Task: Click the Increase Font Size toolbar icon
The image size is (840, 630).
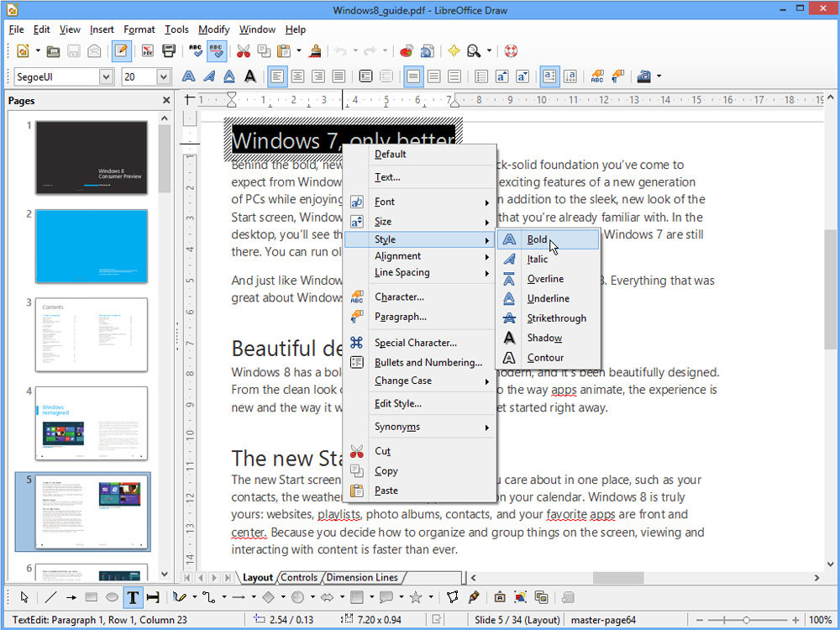Action: [502, 76]
